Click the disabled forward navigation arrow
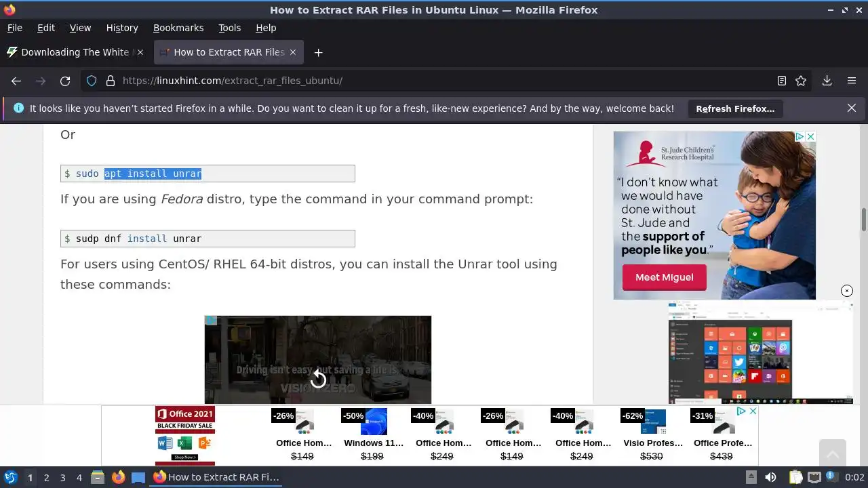This screenshot has width=868, height=488. [x=41, y=81]
